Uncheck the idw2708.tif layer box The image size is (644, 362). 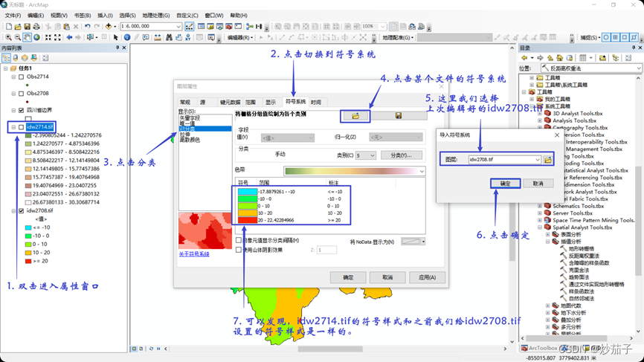click(22, 211)
